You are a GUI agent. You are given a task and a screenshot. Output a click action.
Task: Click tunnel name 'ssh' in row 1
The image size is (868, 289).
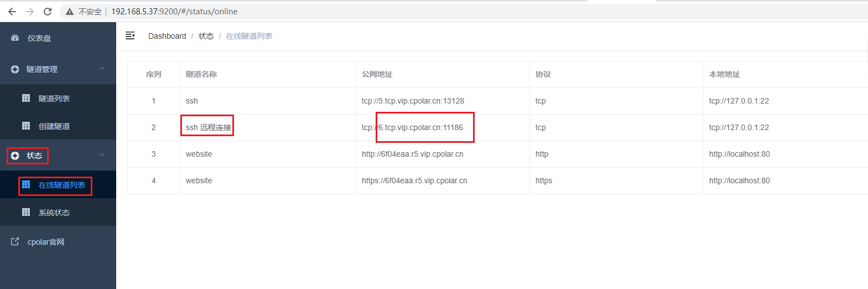192,101
